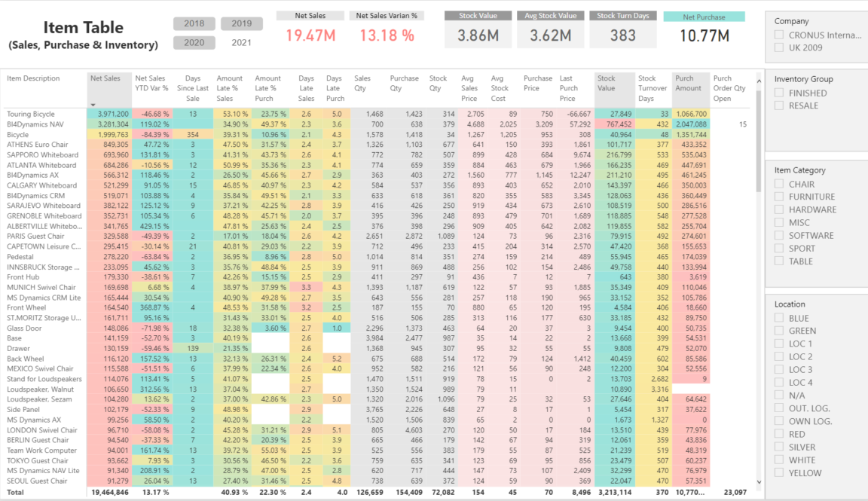Select the OWN LOG. location filter
868x501 pixels.
tap(781, 420)
